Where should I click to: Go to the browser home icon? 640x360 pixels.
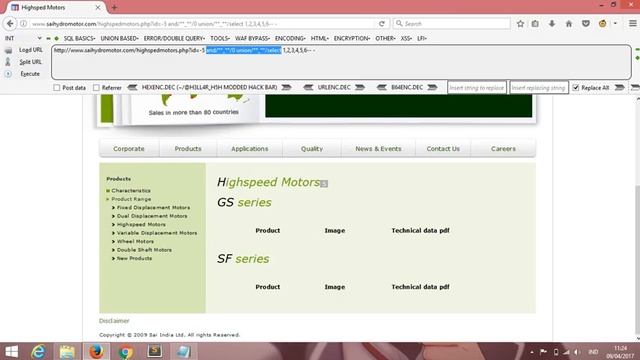coord(569,24)
